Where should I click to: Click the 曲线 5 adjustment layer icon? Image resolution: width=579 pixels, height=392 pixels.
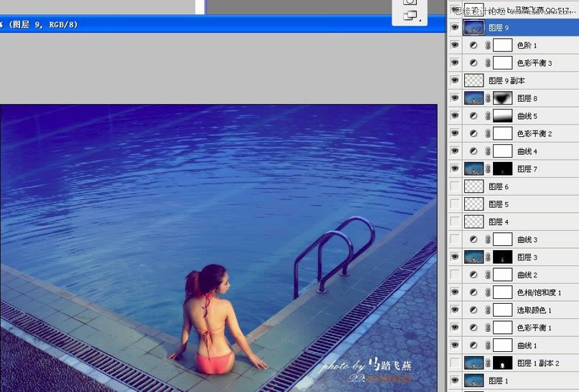474,115
